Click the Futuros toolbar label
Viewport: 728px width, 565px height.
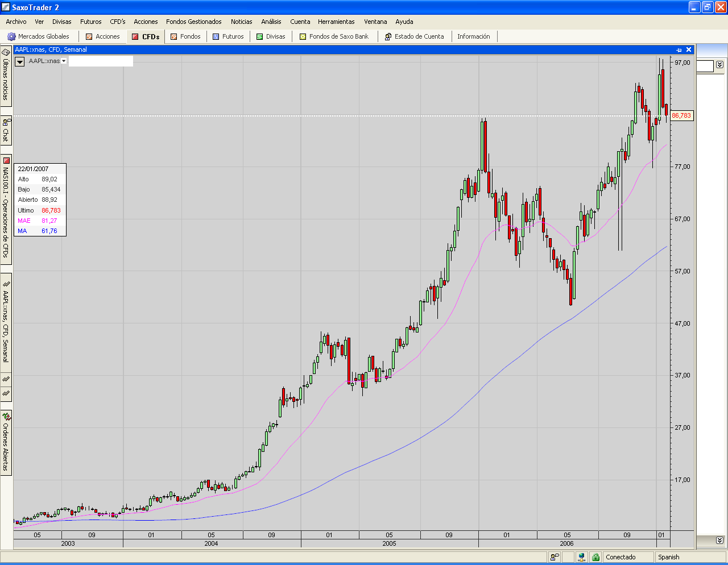pos(233,36)
